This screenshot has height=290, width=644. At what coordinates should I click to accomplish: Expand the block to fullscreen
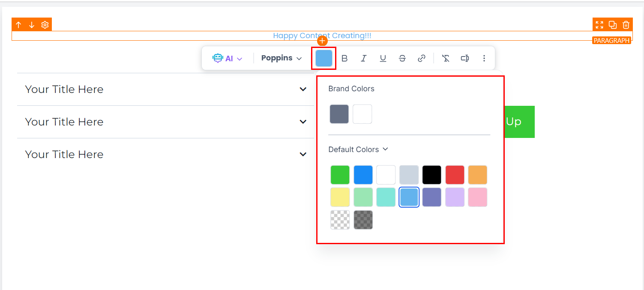coord(599,25)
